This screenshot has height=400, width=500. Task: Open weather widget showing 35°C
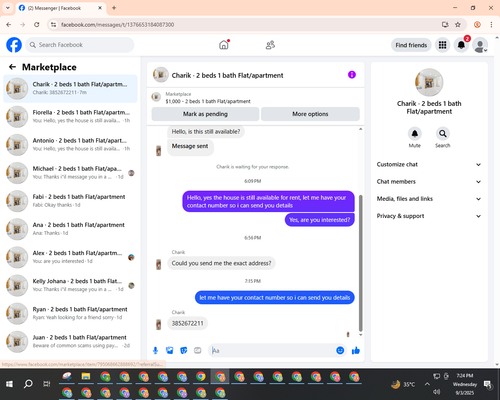(x=403, y=384)
